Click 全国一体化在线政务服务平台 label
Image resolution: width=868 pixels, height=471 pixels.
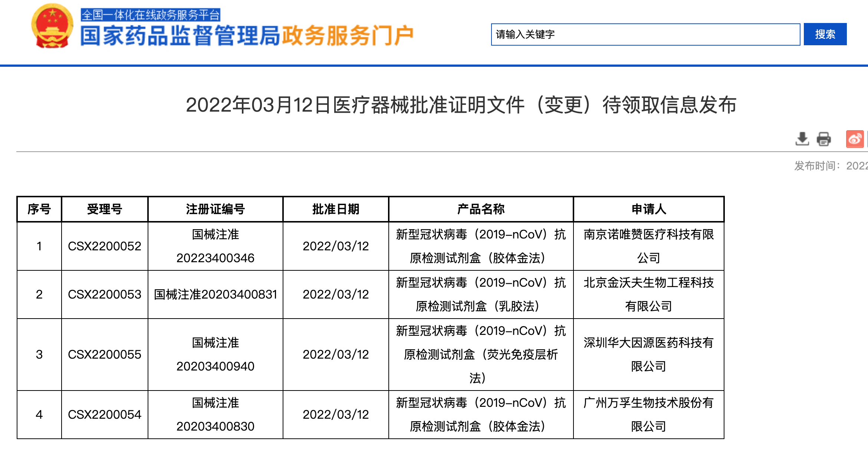151,15
